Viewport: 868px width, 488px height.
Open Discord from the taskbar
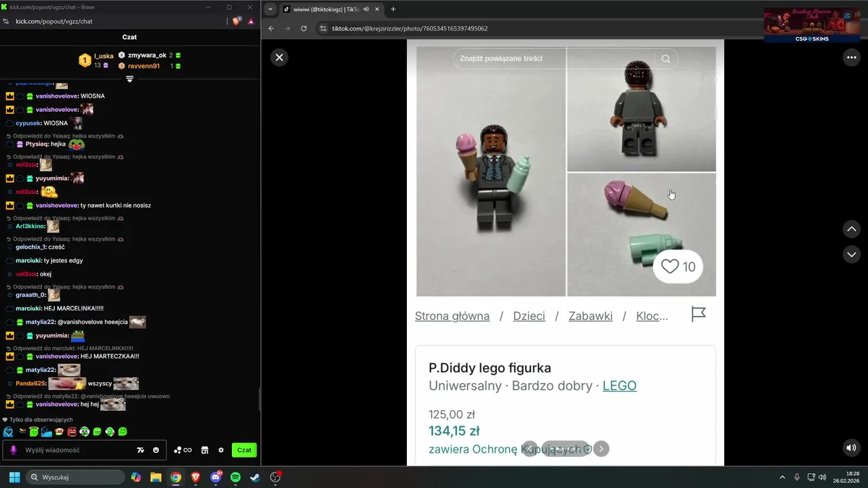coord(216,477)
